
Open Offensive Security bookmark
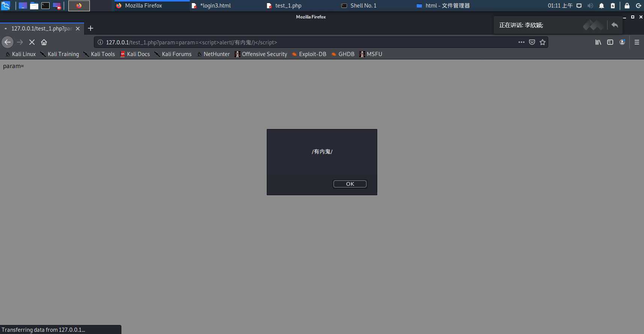point(261,54)
